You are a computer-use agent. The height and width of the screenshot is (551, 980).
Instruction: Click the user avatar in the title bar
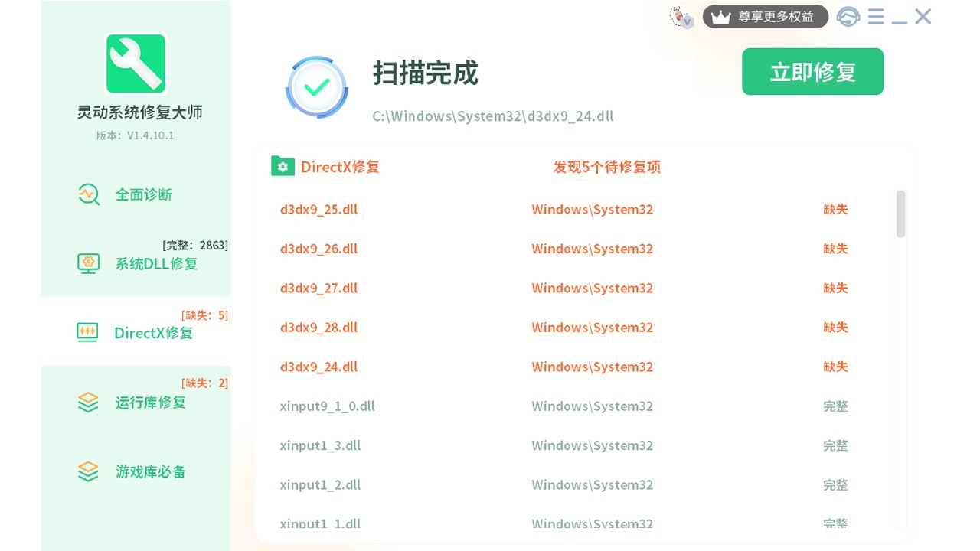(680, 16)
